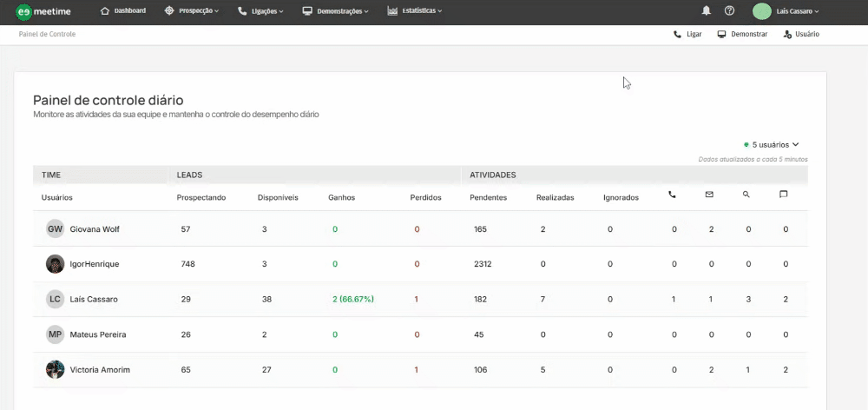
Task: Click Laís Cassaro's 182 pending value
Action: pyautogui.click(x=481, y=299)
